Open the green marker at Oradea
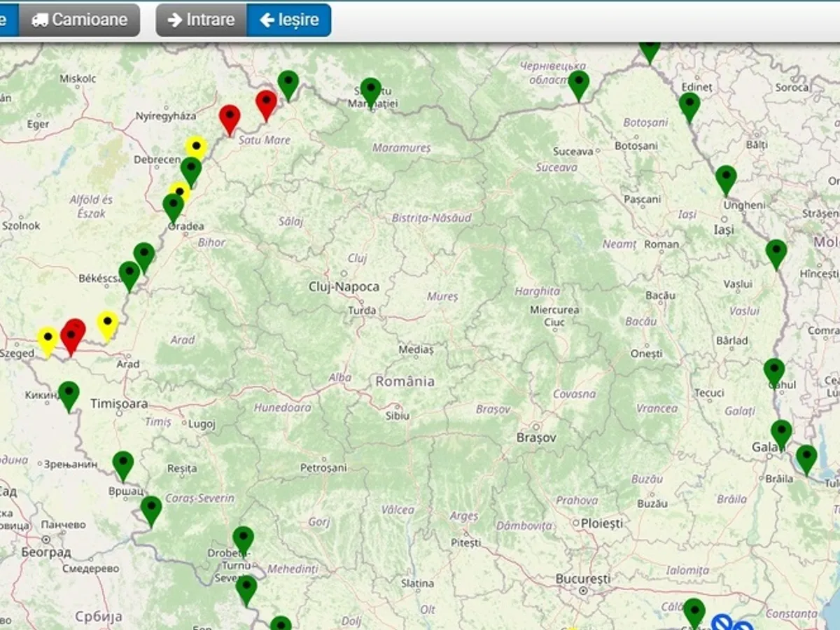This screenshot has width=840, height=630. click(174, 206)
